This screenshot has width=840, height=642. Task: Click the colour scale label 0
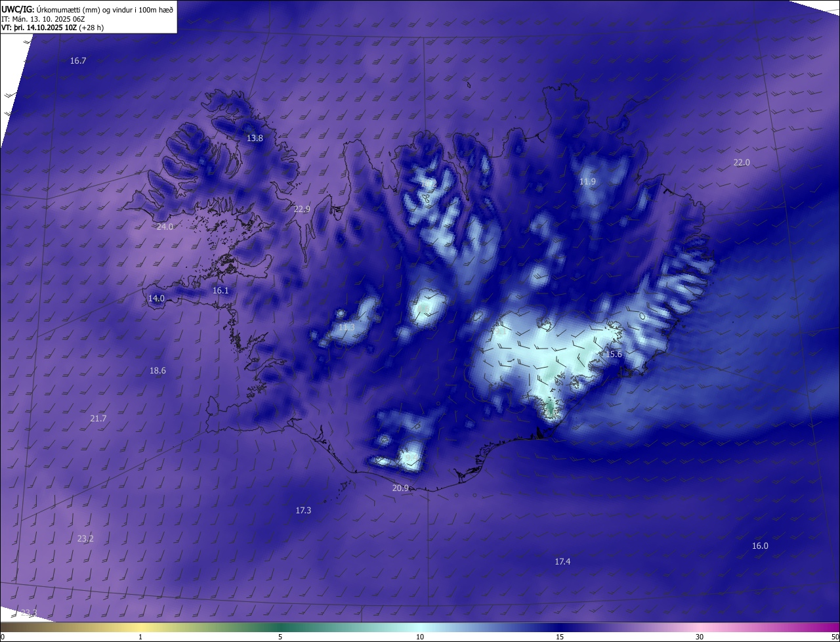coord(3,637)
